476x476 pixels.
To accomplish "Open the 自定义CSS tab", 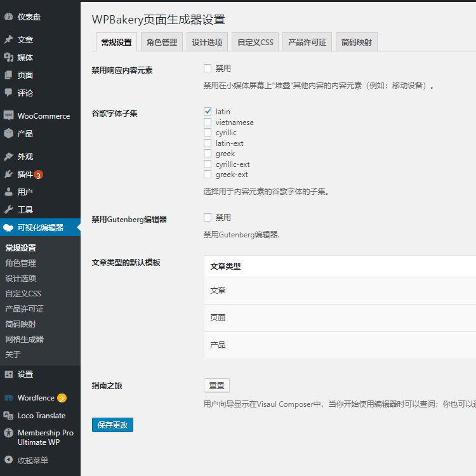I will (255, 42).
